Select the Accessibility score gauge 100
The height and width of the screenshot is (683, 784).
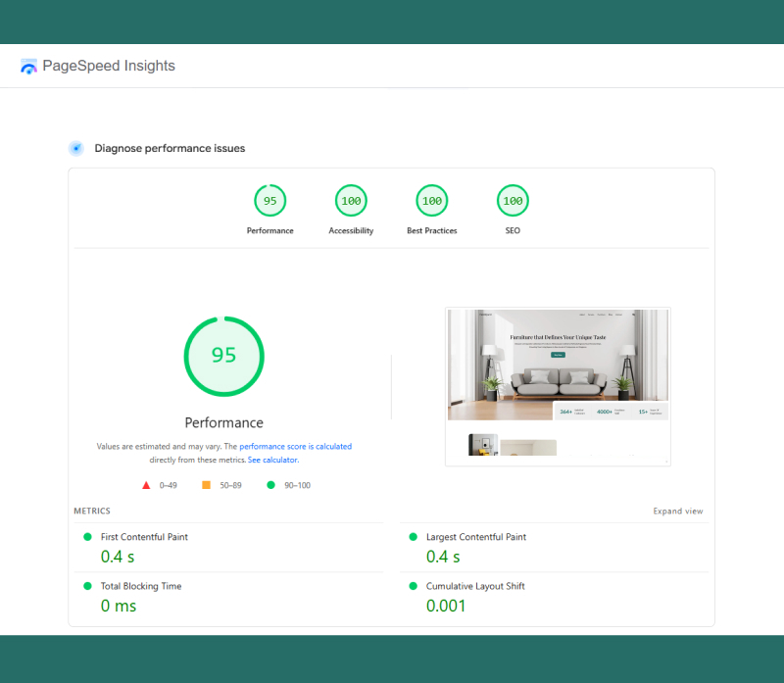coord(351,201)
